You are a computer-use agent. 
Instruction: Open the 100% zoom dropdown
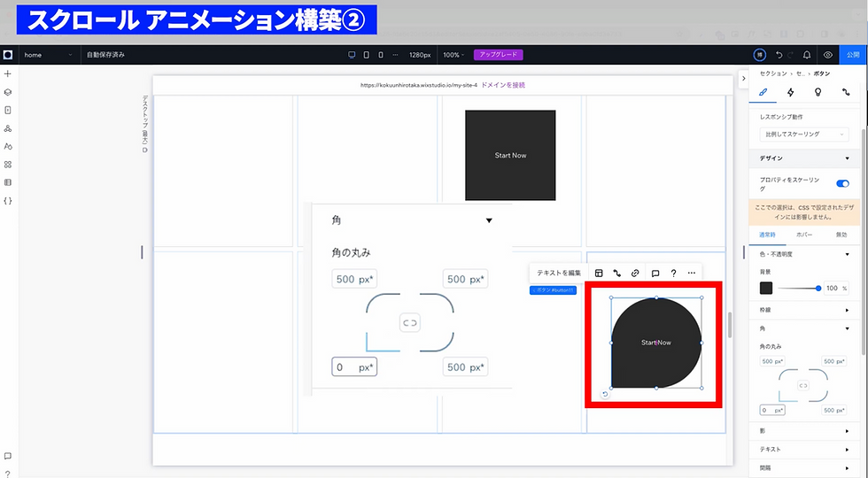[453, 55]
